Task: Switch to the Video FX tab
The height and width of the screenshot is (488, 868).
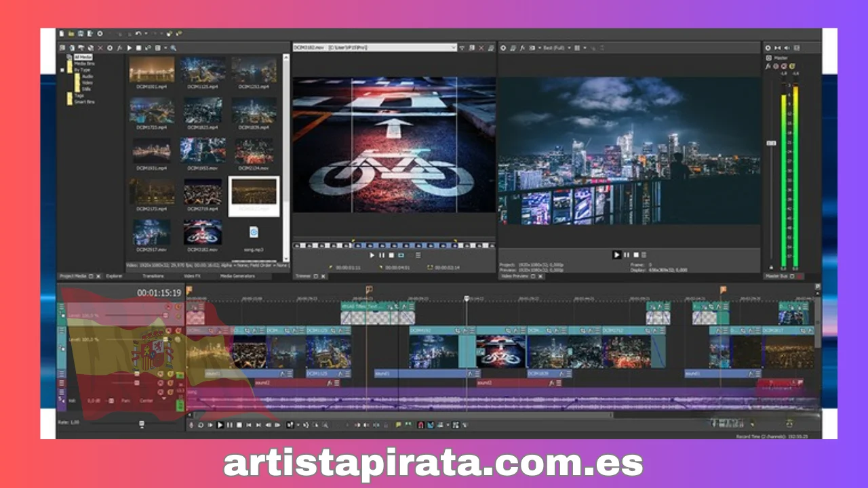Action: [191, 277]
